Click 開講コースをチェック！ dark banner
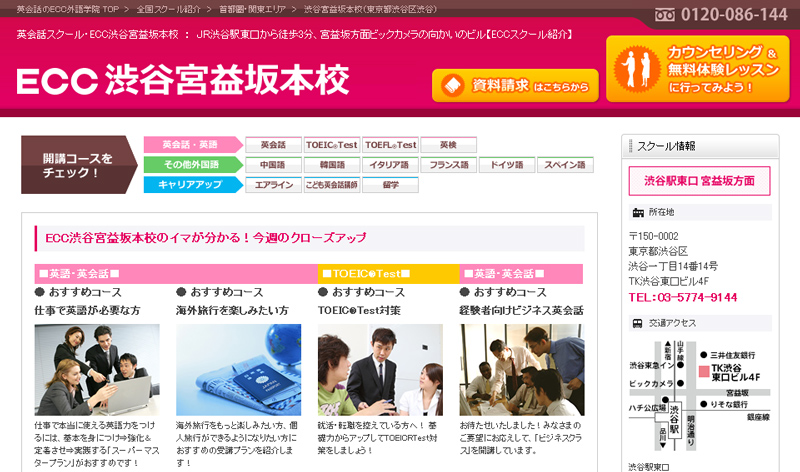Viewport: 800px width, 472px height. pos(79,165)
